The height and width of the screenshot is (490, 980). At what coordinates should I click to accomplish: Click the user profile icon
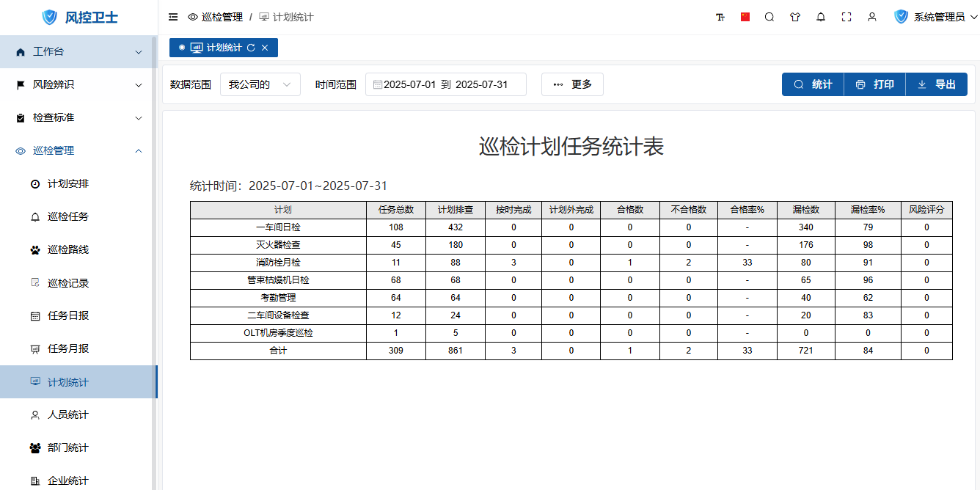coord(872,17)
